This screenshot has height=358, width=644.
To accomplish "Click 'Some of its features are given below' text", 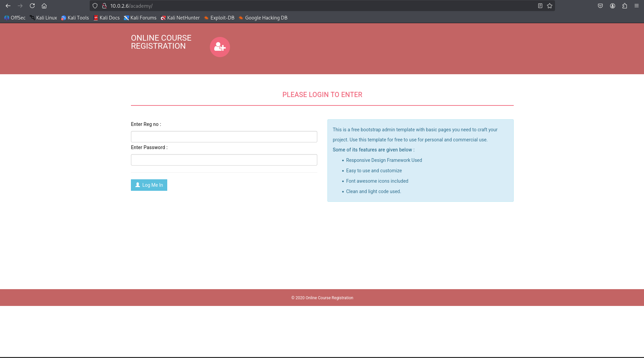I will tap(374, 150).
